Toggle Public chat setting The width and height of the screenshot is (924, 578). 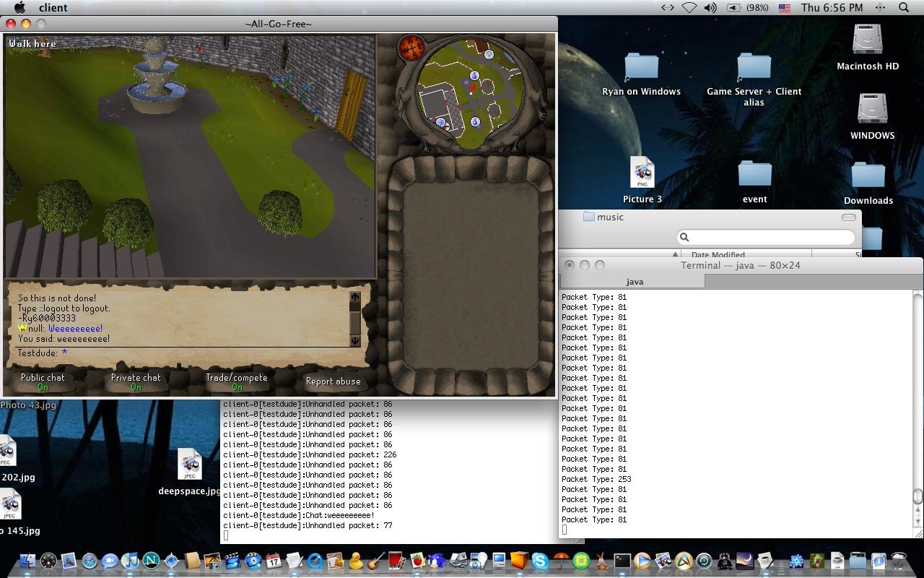[x=43, y=381]
